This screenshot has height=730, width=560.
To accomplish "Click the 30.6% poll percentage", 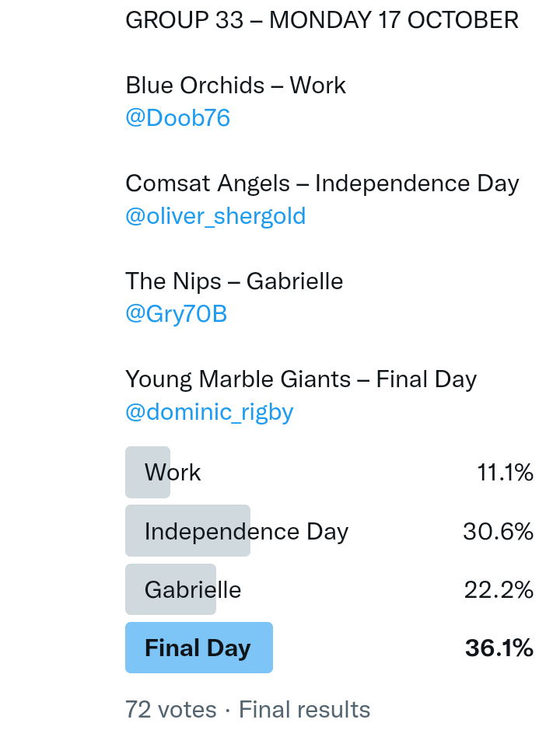I will (x=498, y=532).
